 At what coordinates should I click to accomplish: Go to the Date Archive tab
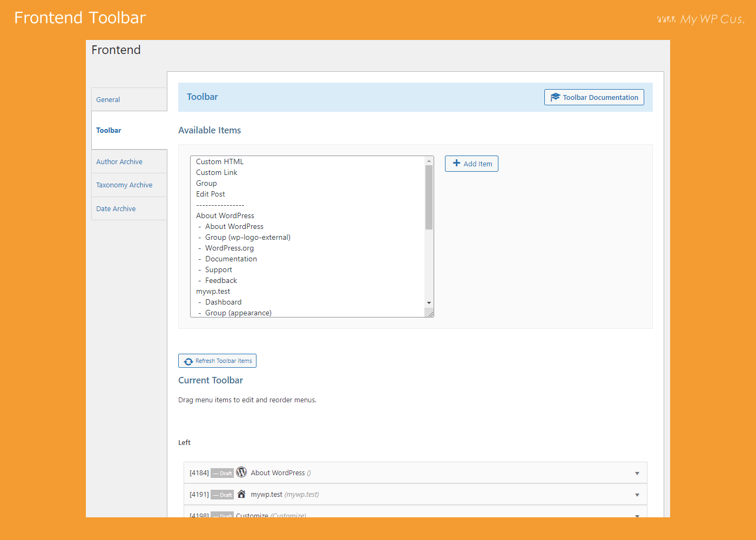coord(129,208)
